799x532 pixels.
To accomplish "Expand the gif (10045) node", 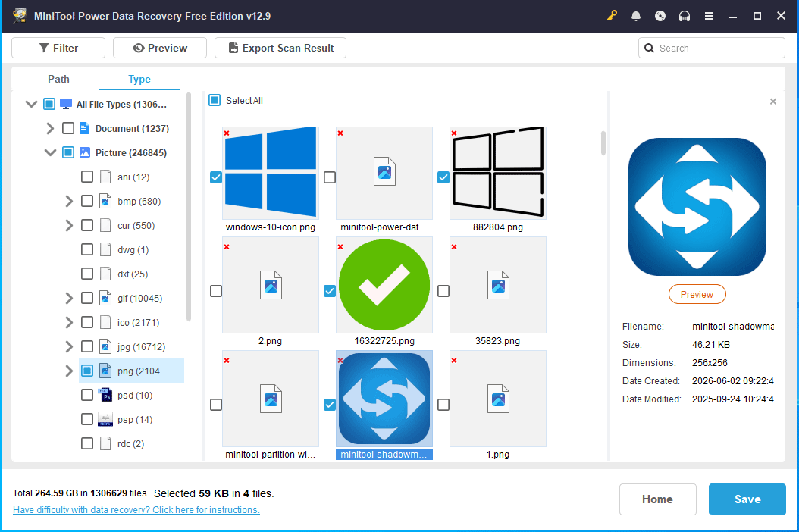I will 69,298.
